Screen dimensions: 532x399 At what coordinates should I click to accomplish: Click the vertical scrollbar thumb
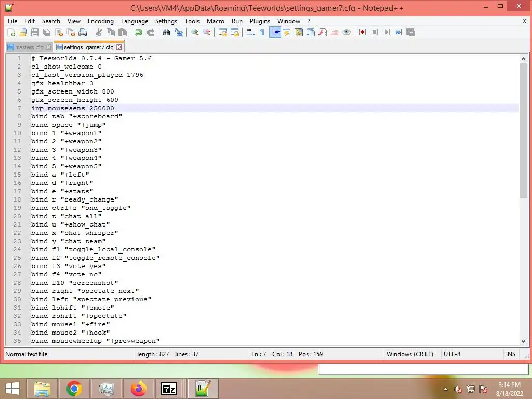point(523,130)
